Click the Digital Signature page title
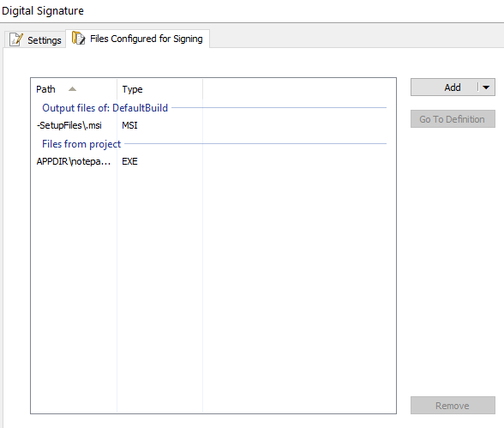Image resolution: width=504 pixels, height=428 pixels. (43, 10)
